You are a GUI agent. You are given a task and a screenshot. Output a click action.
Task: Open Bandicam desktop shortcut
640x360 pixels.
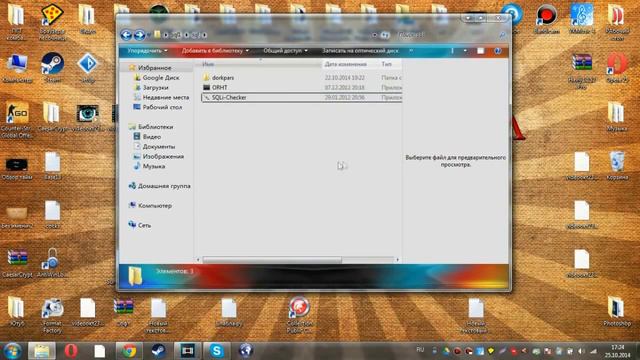pos(547,19)
